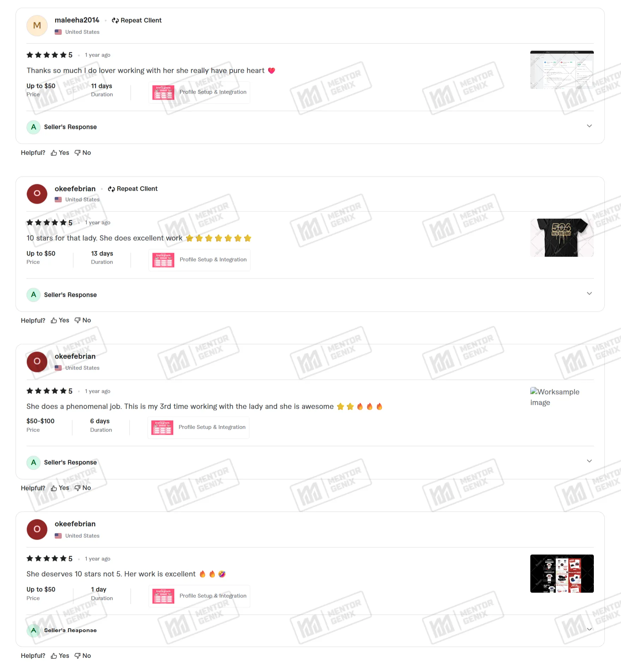Click maleeha2014's M avatar
This screenshot has height=672, width=621.
coord(37,26)
